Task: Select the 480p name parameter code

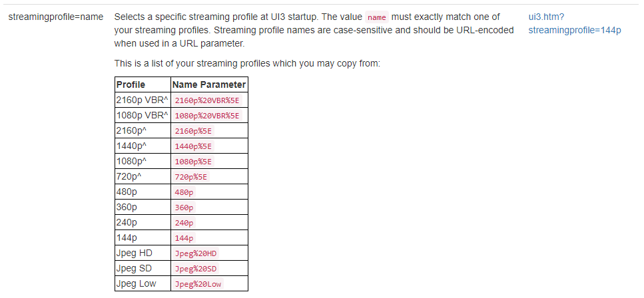Action: click(x=184, y=192)
